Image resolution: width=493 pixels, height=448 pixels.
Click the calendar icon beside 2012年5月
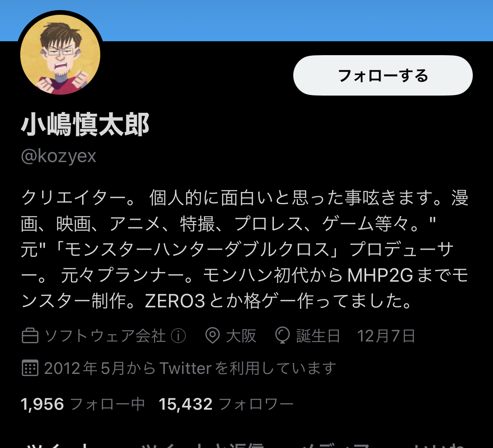[30, 368]
